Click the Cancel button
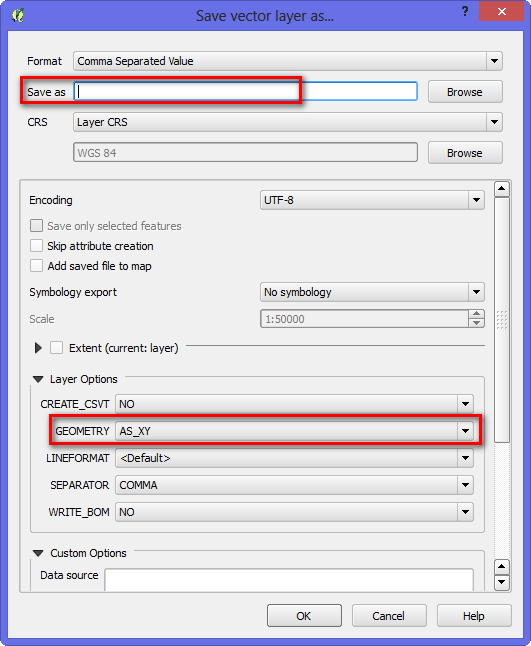 tap(389, 616)
